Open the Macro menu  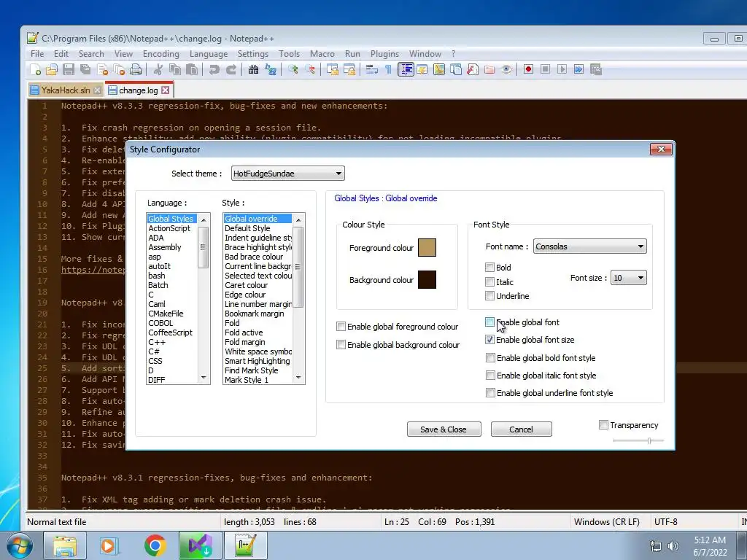[322, 54]
